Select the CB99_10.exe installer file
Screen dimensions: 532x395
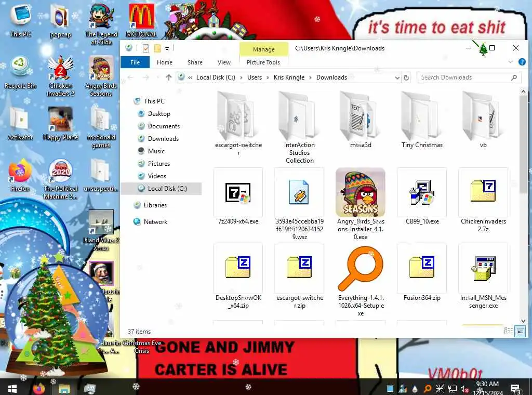(422, 196)
